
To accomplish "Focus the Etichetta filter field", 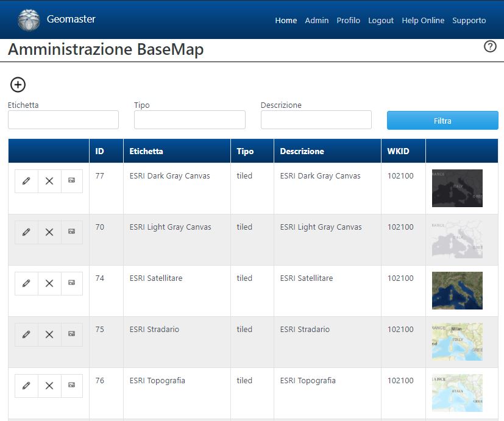I will coord(63,120).
